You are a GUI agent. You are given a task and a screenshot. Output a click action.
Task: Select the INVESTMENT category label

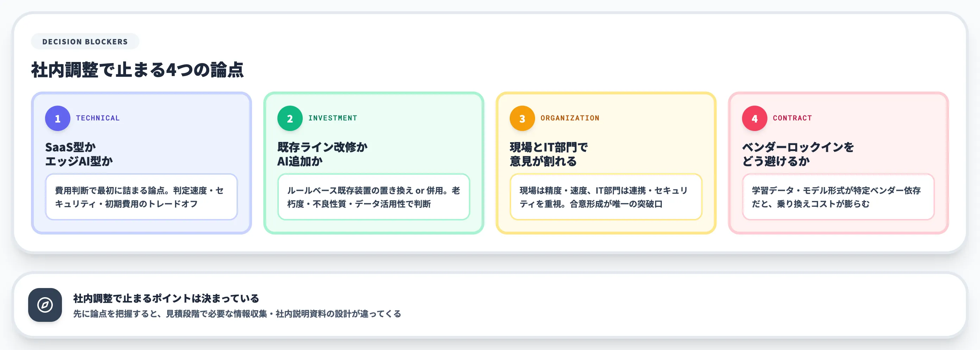click(333, 118)
